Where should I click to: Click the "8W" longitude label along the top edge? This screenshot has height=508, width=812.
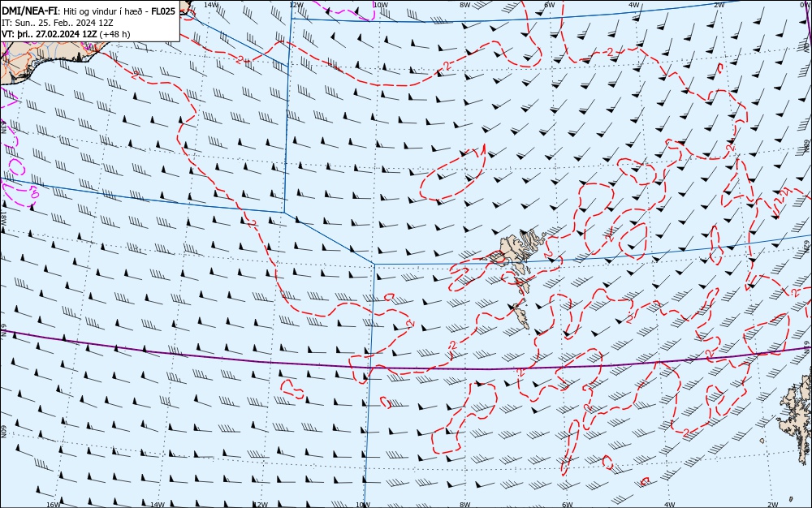(465, 5)
